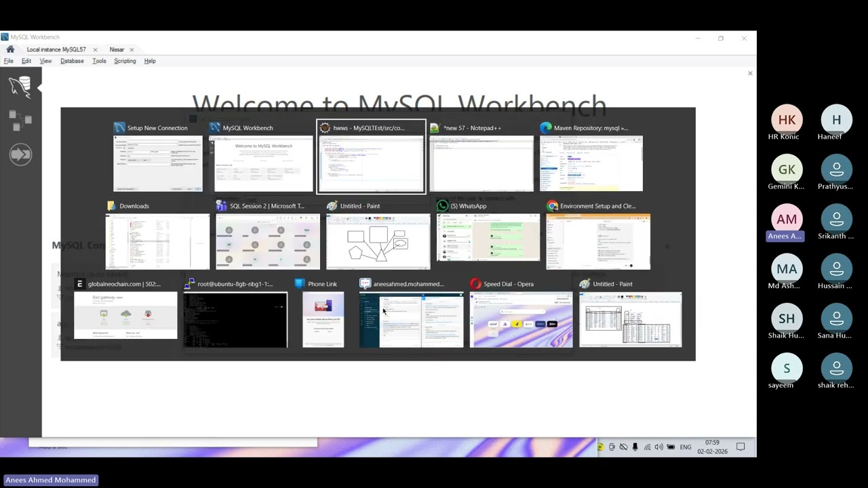The height and width of the screenshot is (488, 868).
Task: Click the battery icon in system tray
Action: click(x=671, y=447)
